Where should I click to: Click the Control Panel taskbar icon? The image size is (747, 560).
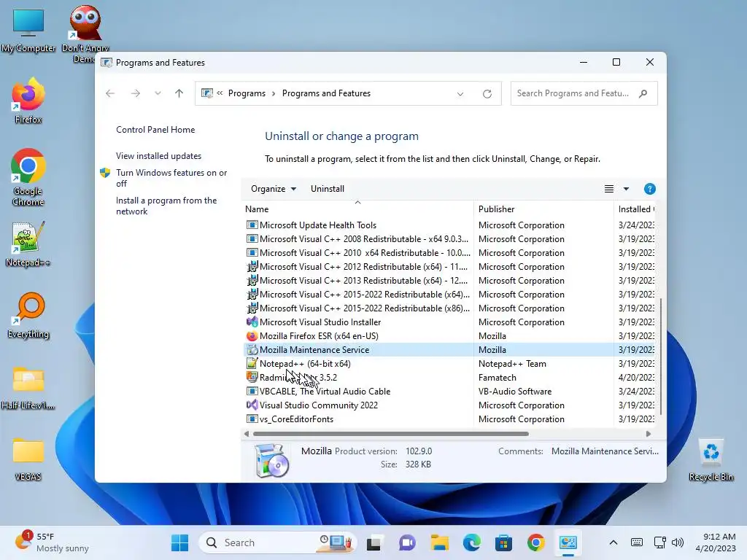(x=568, y=542)
